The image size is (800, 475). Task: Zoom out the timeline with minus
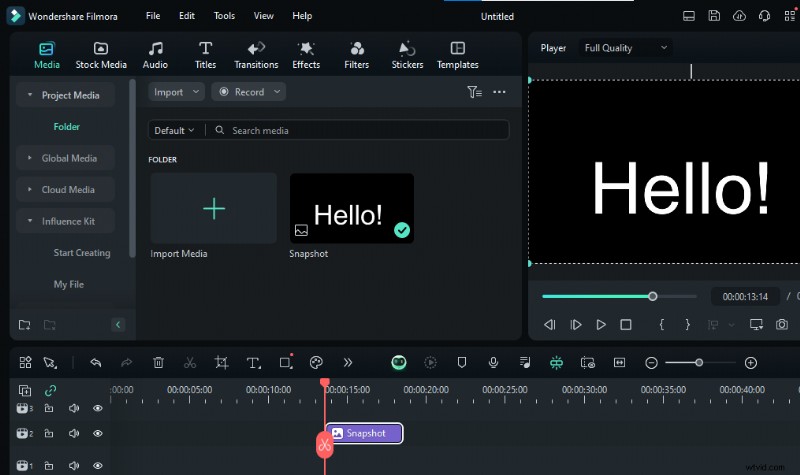click(651, 363)
